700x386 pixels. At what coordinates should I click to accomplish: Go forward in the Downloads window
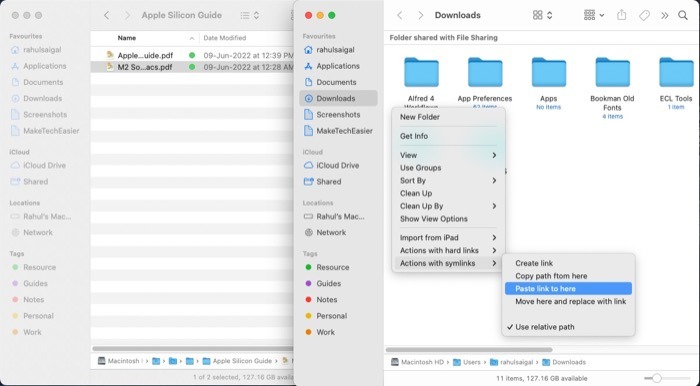[420, 15]
